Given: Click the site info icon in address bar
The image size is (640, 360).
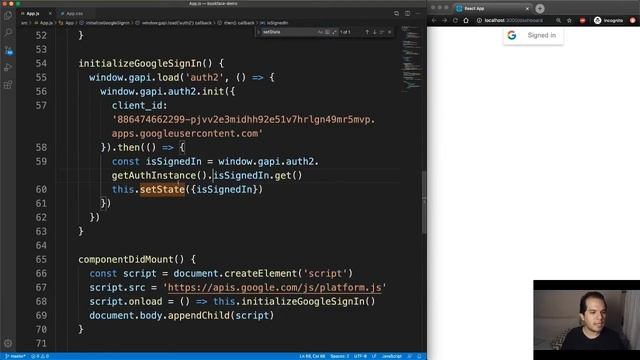Looking at the screenshot, I should tap(479, 20).
